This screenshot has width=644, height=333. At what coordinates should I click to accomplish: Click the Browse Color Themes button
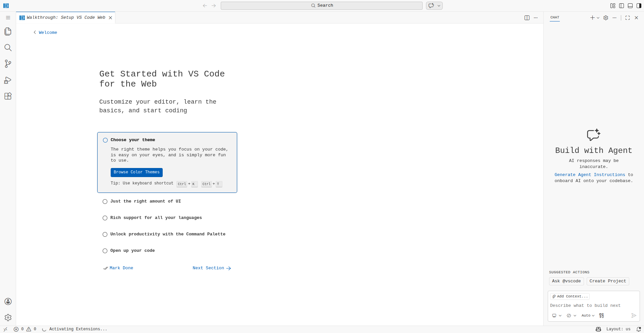point(137,172)
